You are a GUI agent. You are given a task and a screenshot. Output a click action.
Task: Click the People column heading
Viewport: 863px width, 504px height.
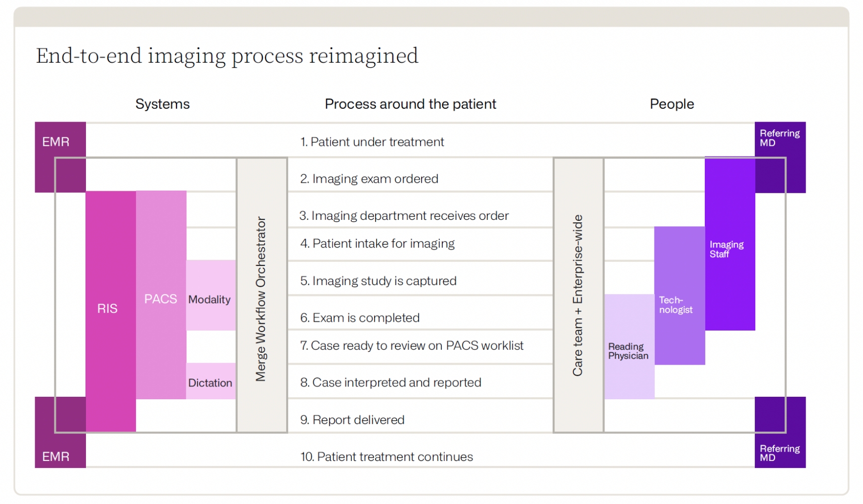tap(672, 104)
